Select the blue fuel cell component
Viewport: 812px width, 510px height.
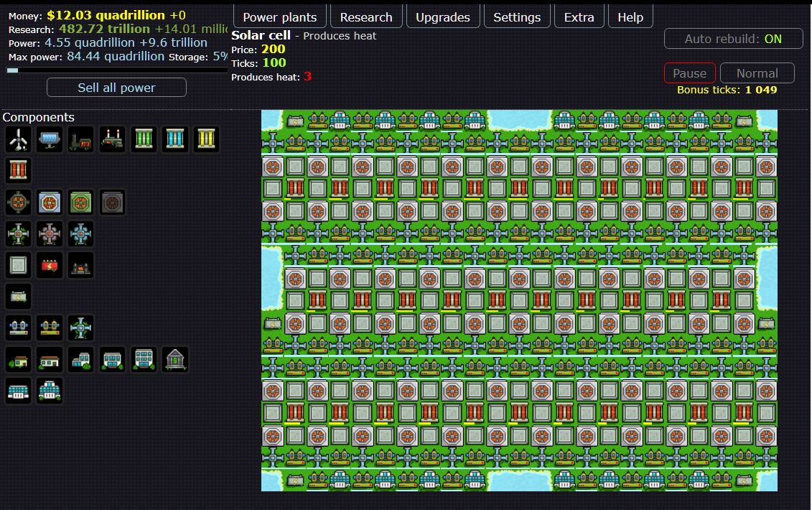point(175,139)
